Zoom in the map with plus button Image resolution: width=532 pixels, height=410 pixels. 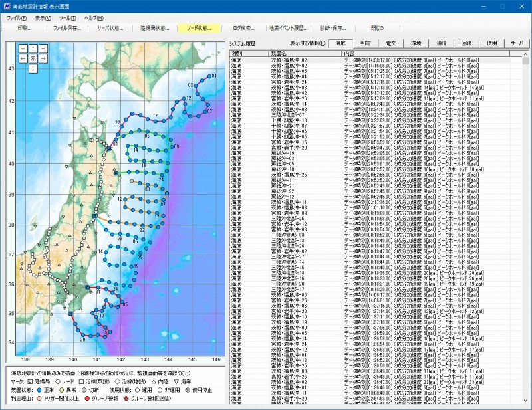coord(23,49)
